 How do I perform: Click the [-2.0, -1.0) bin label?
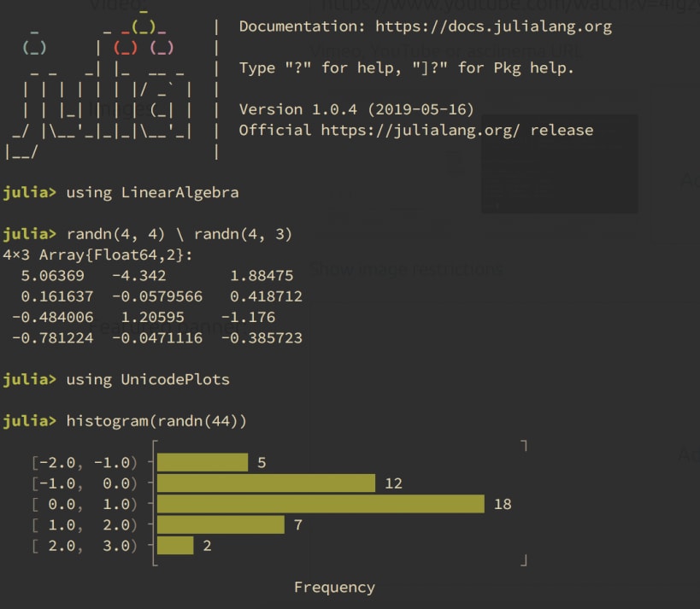click(x=84, y=463)
